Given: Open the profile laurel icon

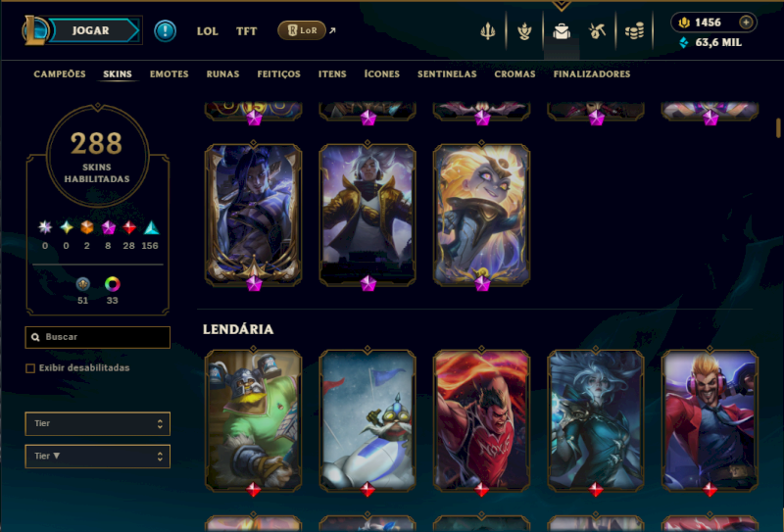Looking at the screenshot, I should (x=524, y=31).
